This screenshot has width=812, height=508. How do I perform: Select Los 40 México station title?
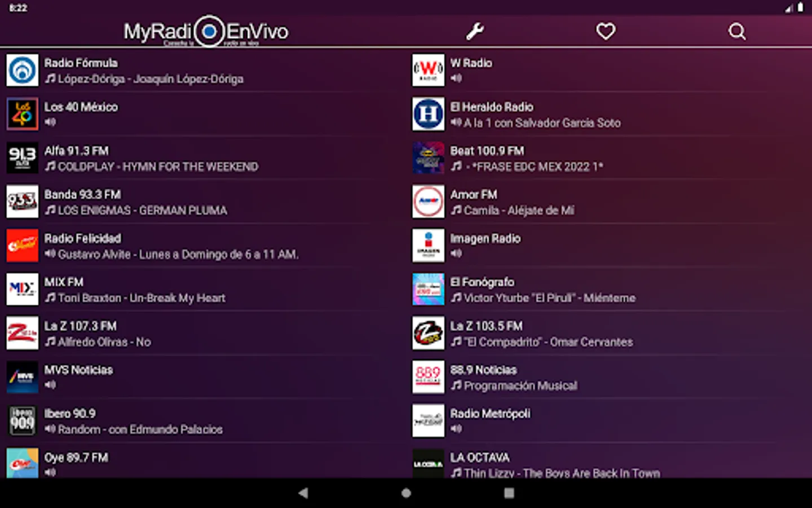pos(81,107)
